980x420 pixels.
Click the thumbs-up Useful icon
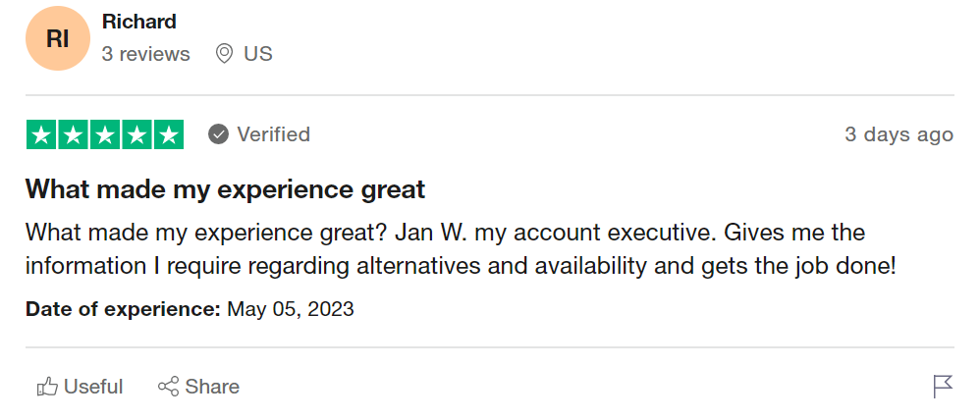point(47,387)
